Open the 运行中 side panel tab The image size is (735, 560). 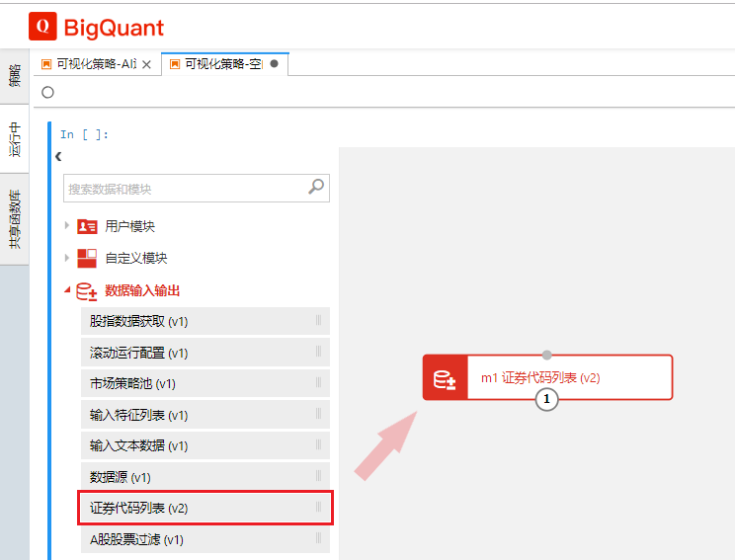click(15, 138)
